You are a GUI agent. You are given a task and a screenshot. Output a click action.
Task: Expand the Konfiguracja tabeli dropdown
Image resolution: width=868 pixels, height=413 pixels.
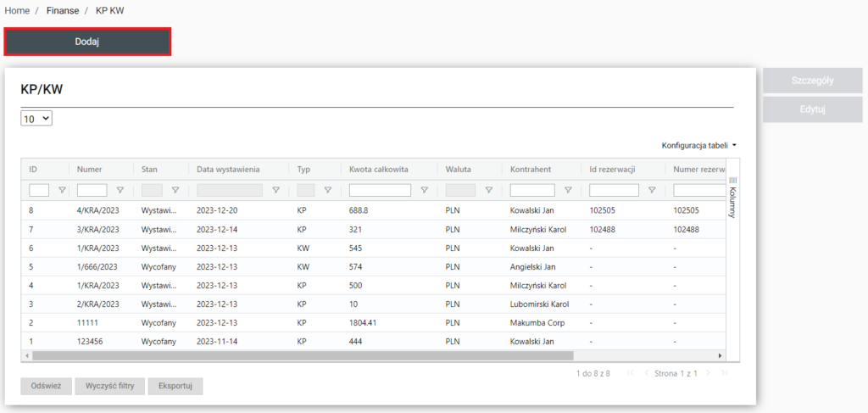(699, 146)
